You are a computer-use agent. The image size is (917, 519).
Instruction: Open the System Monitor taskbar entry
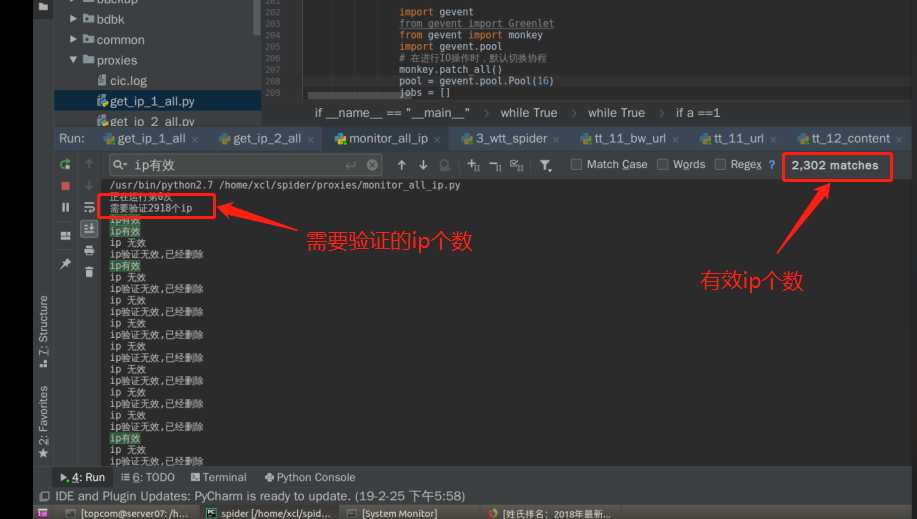(392, 513)
